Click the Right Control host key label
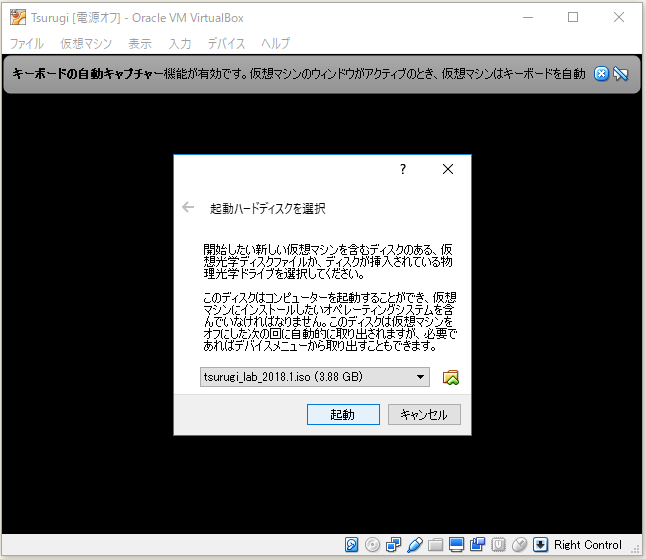Viewport: 646px width, 559px height. pos(587,545)
